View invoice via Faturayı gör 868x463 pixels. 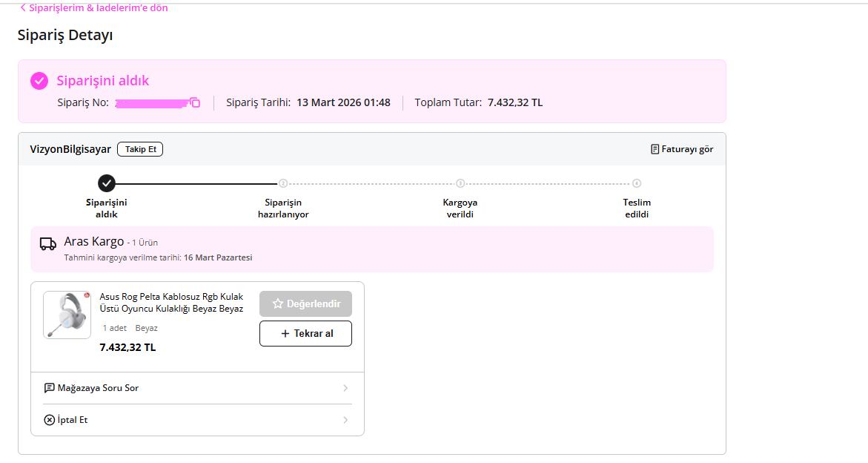point(682,149)
